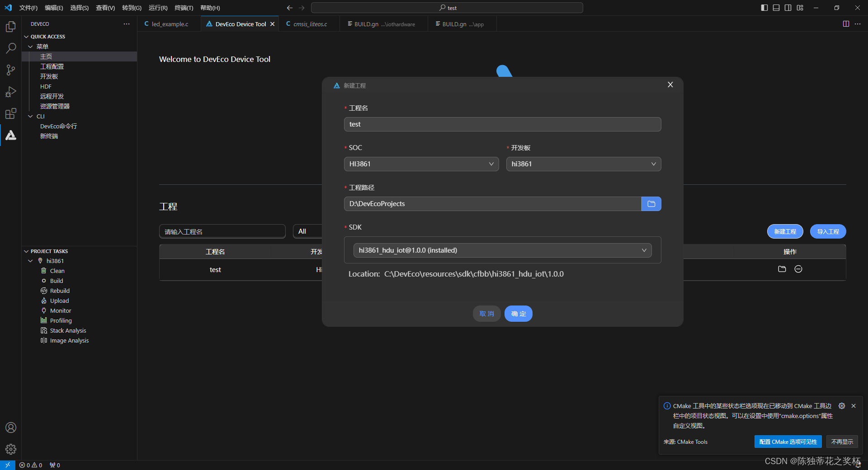This screenshot has width=868, height=470.
Task: Run the Clean task
Action: pos(57,271)
